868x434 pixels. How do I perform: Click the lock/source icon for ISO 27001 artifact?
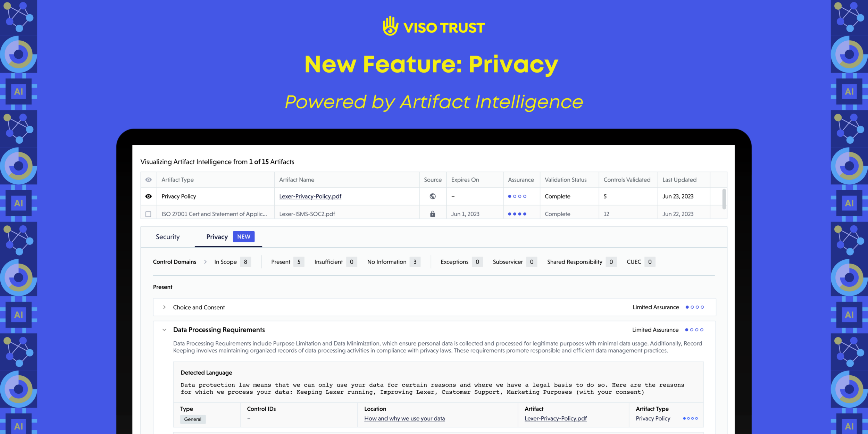(433, 214)
